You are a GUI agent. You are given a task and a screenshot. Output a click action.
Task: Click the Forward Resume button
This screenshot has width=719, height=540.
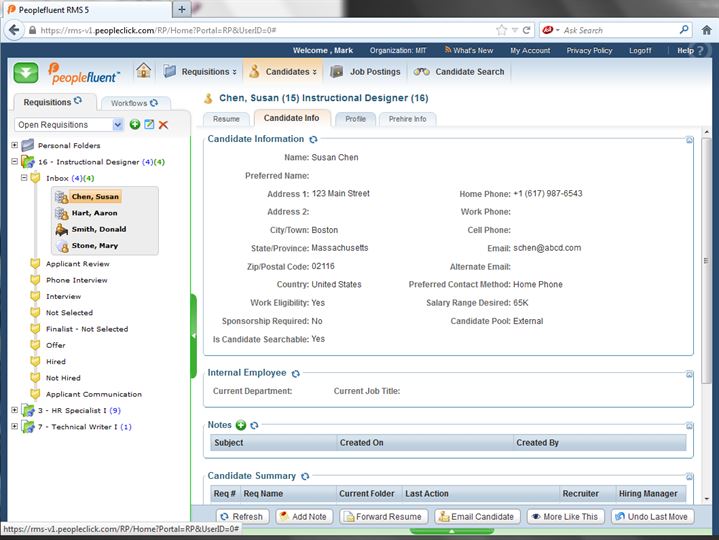pyautogui.click(x=382, y=517)
